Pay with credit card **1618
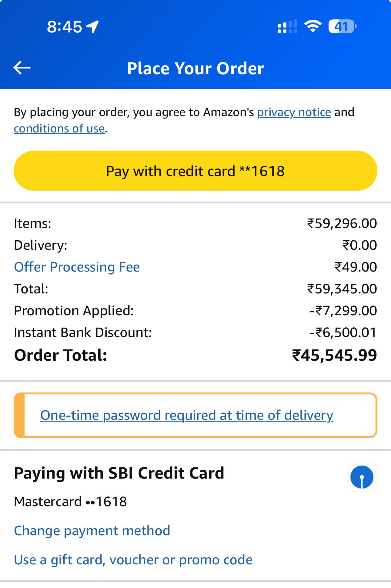The width and height of the screenshot is (391, 588). point(195,171)
